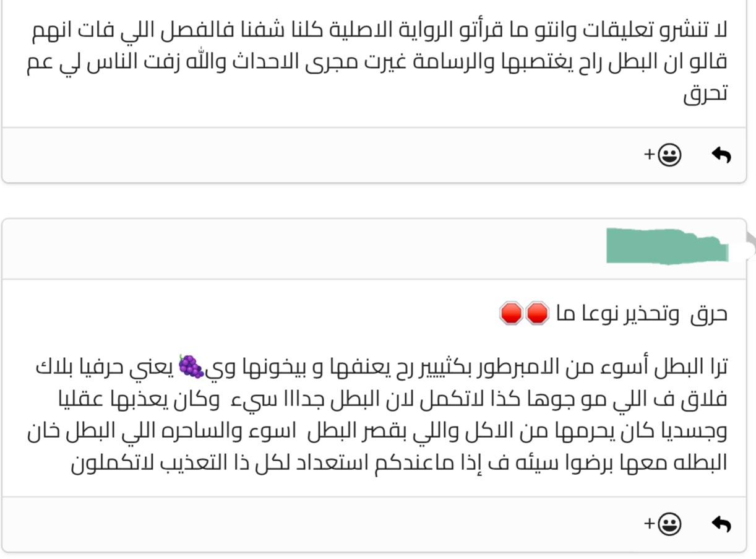Click reply arrow under the spoiler warning comment

coord(721,524)
